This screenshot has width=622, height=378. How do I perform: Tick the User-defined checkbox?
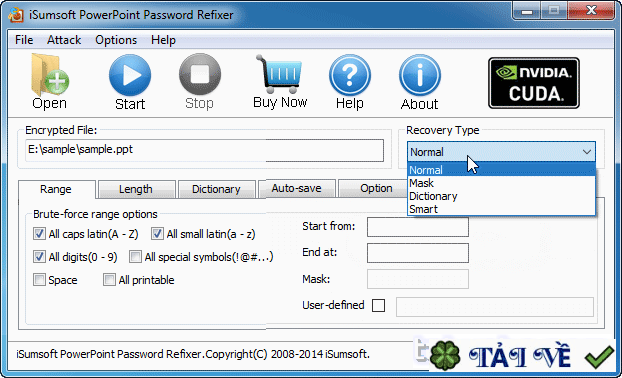point(378,305)
